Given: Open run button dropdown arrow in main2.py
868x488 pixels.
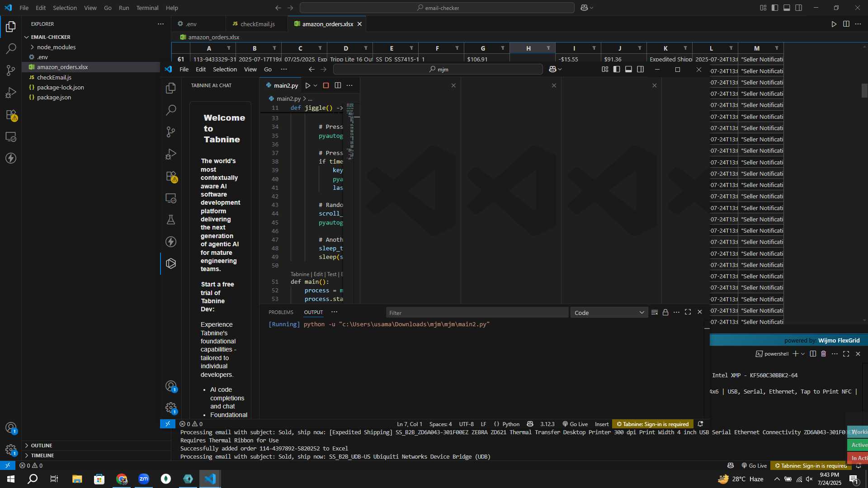Looking at the screenshot, I should tap(316, 85).
